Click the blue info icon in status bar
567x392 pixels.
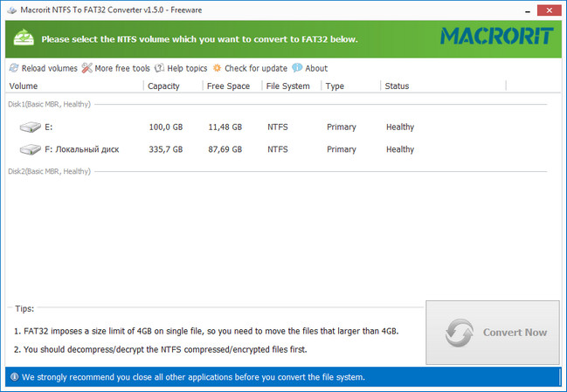click(x=14, y=377)
